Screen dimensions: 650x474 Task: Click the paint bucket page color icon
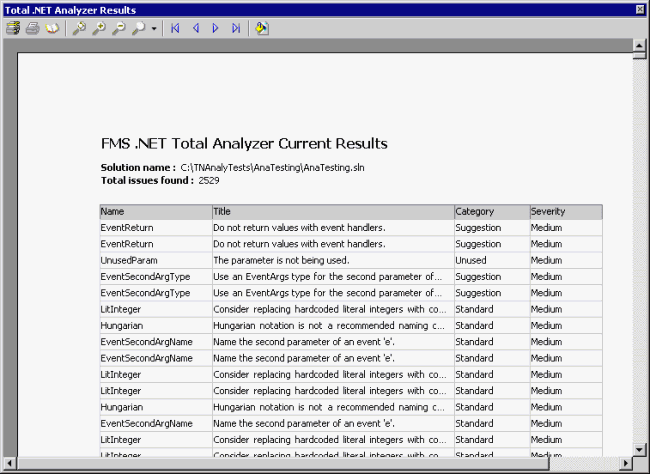(x=262, y=28)
